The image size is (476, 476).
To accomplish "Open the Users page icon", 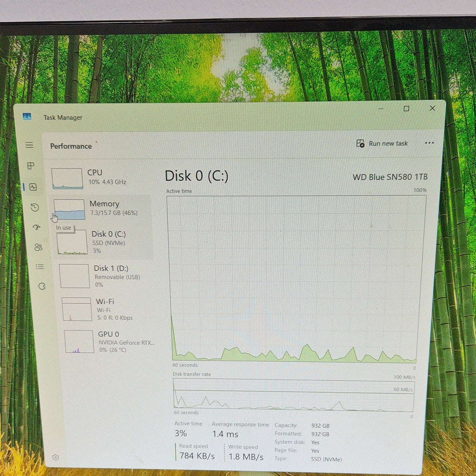I will coord(38,248).
